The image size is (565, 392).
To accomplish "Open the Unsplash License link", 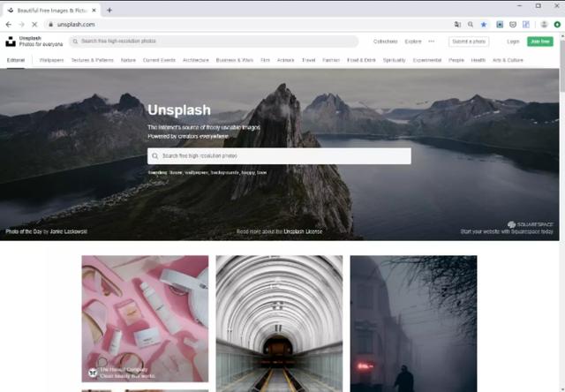I will pos(303,231).
